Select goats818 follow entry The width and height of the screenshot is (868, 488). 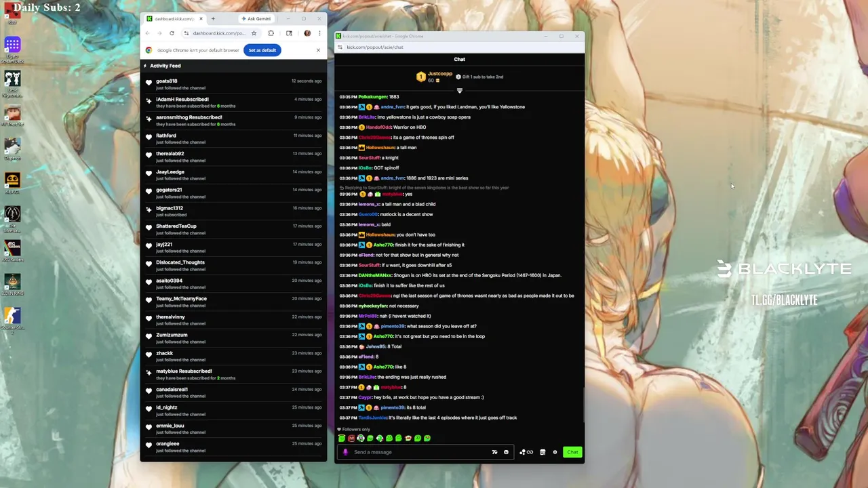(233, 84)
